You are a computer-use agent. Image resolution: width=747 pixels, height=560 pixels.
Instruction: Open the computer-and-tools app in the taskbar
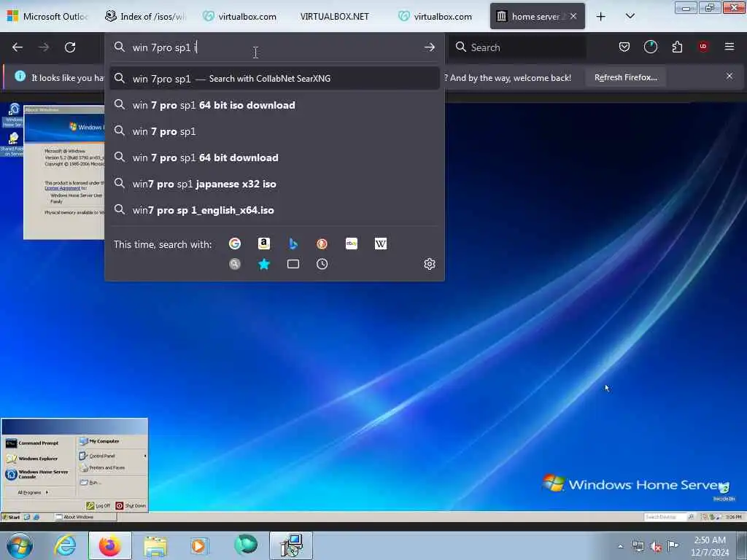coord(291,545)
